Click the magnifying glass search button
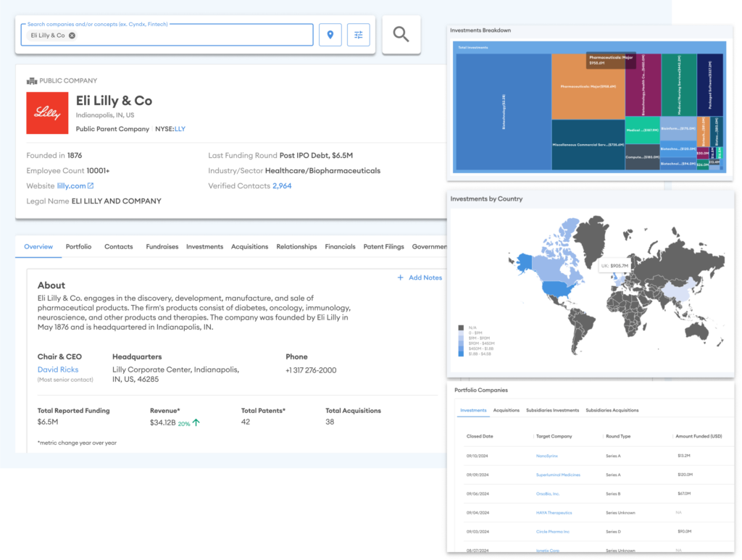 click(401, 35)
